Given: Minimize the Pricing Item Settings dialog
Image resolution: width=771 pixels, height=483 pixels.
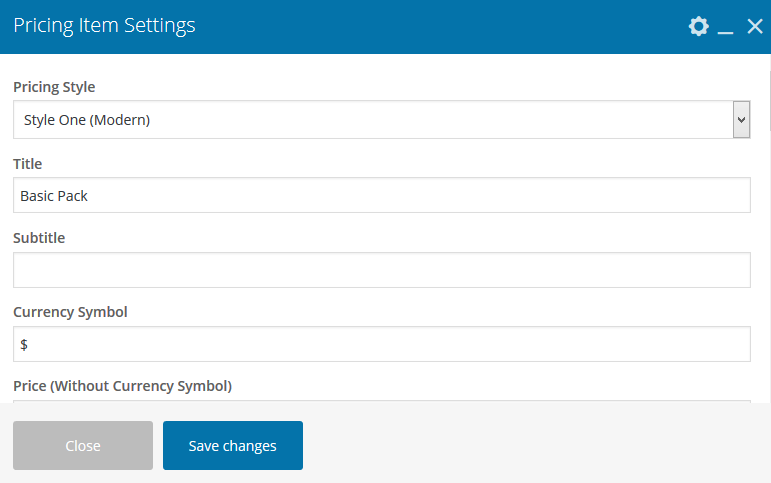Looking at the screenshot, I should tap(726, 28).
